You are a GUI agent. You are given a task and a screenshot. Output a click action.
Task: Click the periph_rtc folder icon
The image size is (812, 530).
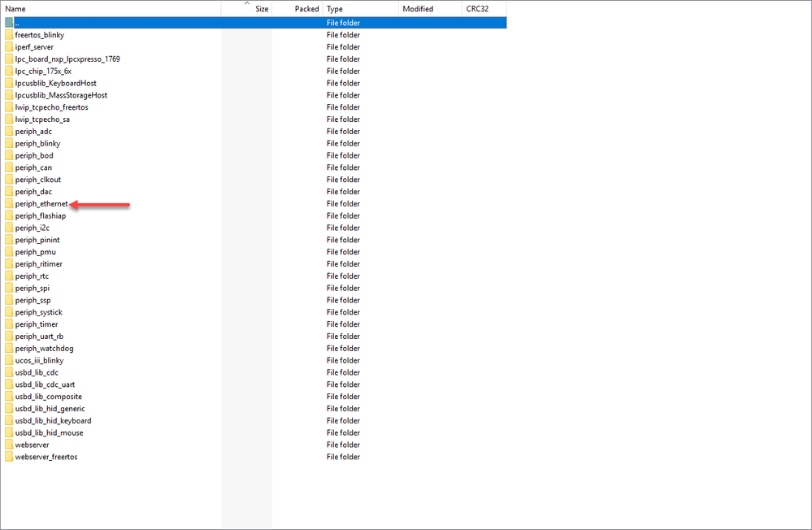point(9,276)
